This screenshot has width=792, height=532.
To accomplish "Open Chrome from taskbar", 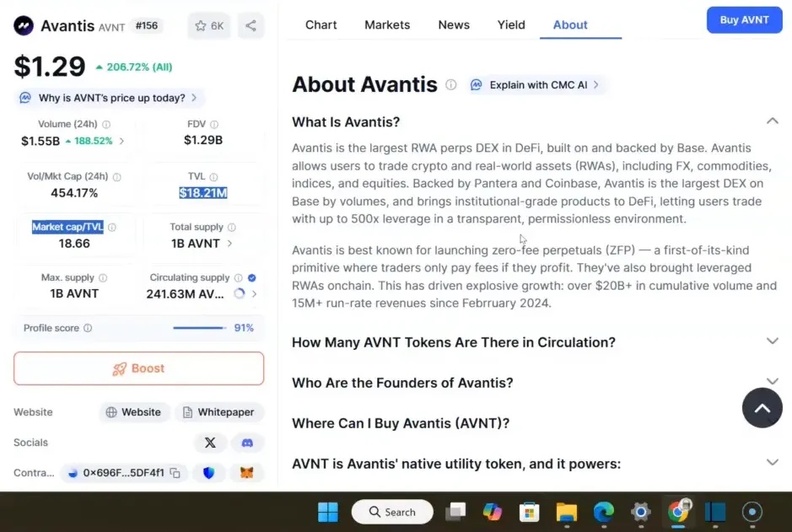I will pos(678,512).
